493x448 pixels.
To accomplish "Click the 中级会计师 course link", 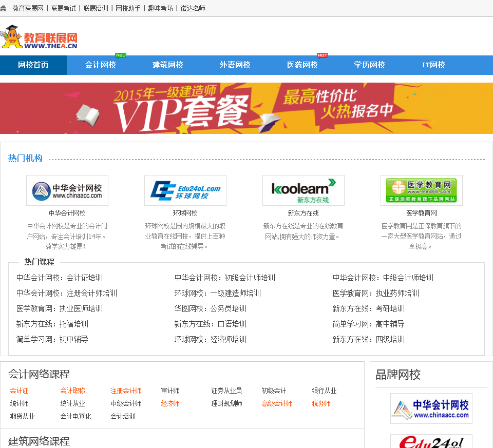I will [126, 404].
